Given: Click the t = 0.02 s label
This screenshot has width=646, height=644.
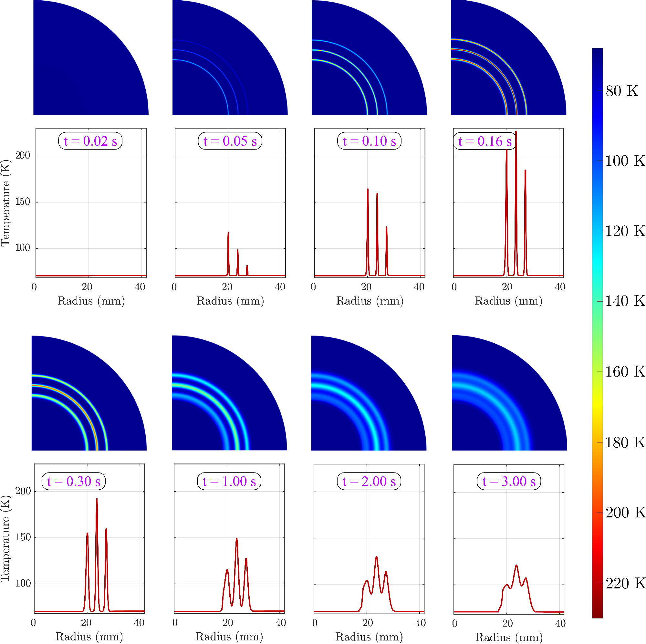Looking at the screenshot, I should pyautogui.click(x=90, y=141).
